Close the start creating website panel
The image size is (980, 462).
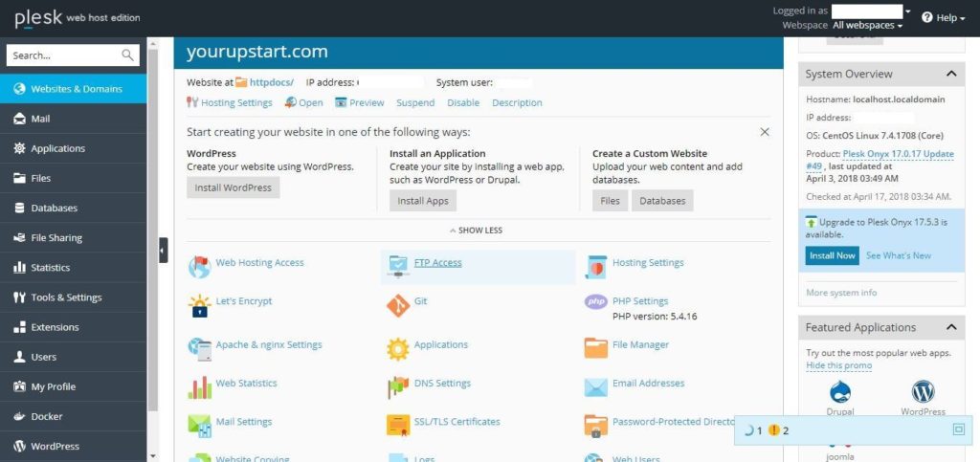pyautogui.click(x=765, y=132)
